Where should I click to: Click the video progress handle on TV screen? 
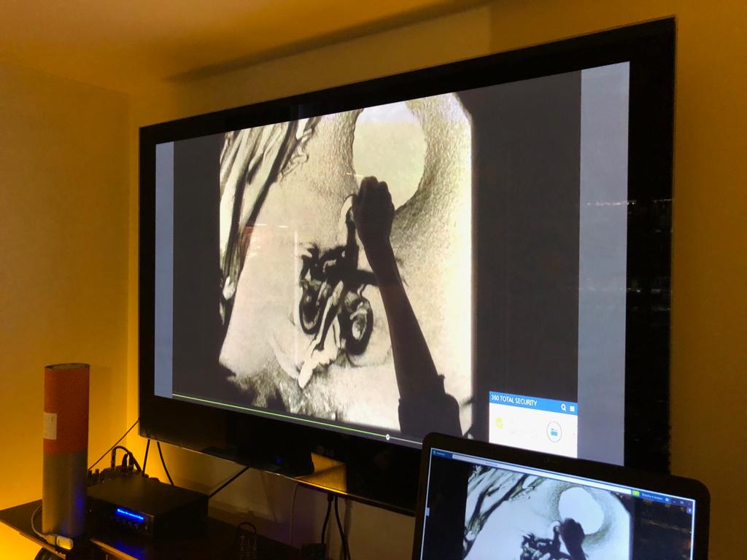[387, 437]
